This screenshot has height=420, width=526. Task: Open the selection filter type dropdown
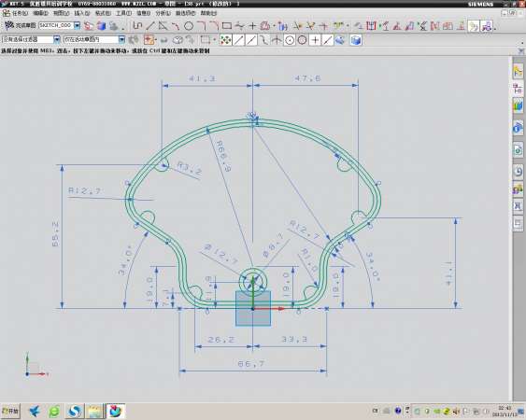[x=57, y=40]
